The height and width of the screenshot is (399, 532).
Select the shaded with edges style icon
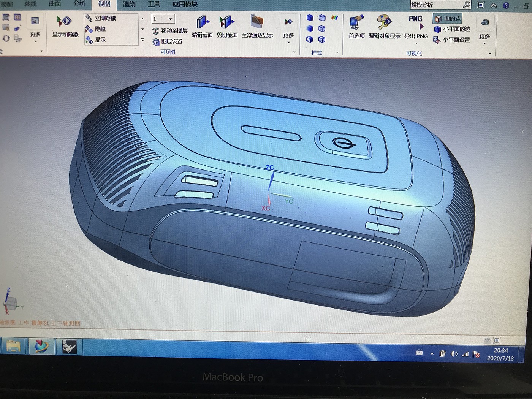(x=310, y=17)
